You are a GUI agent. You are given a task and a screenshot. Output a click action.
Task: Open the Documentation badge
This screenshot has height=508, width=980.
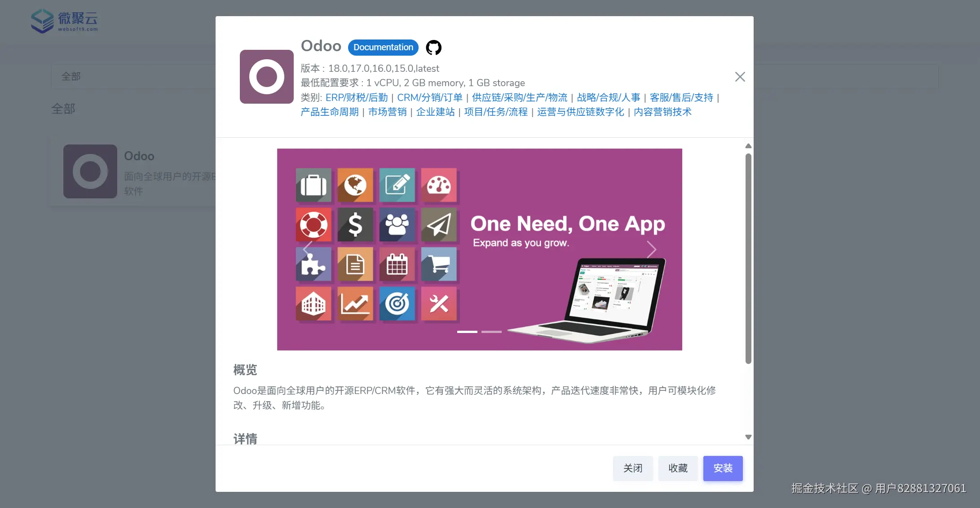[x=383, y=47]
